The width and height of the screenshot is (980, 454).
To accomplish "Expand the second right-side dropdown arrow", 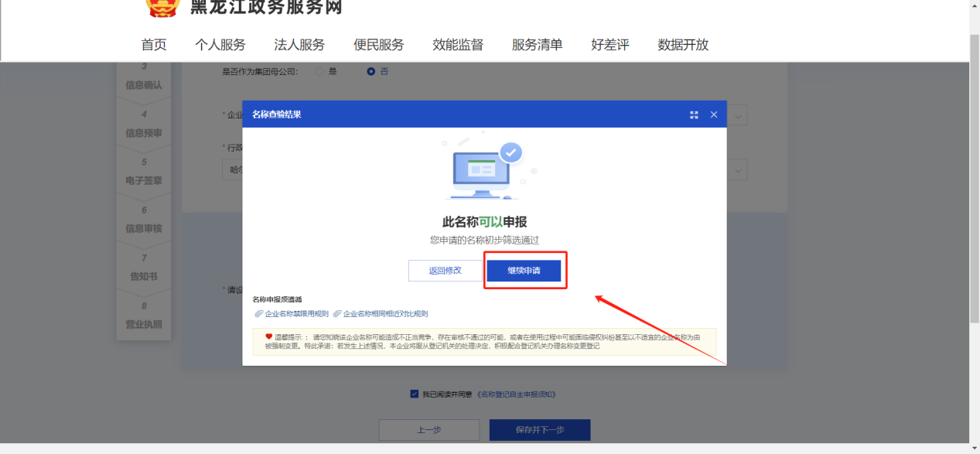I will tap(739, 169).
